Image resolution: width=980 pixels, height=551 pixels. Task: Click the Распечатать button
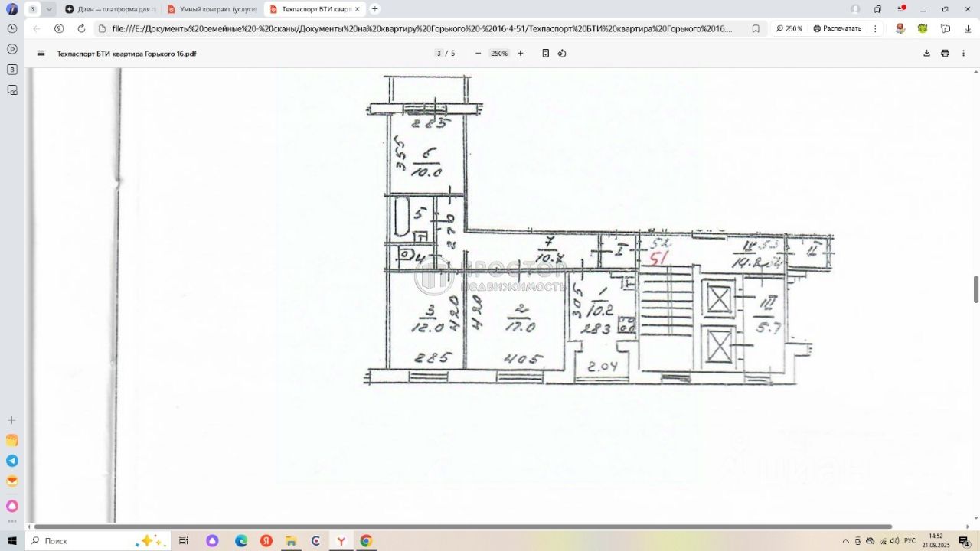(x=837, y=28)
